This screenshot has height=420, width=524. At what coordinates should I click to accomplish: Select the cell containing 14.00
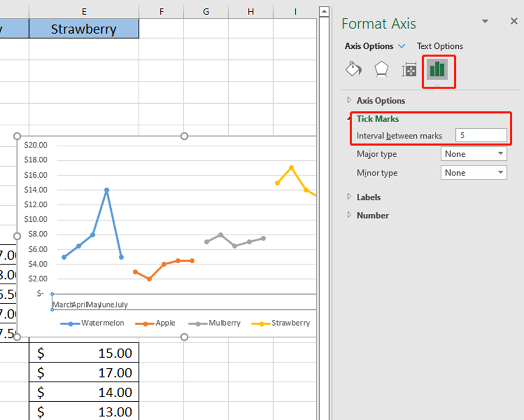pyautogui.click(x=84, y=391)
